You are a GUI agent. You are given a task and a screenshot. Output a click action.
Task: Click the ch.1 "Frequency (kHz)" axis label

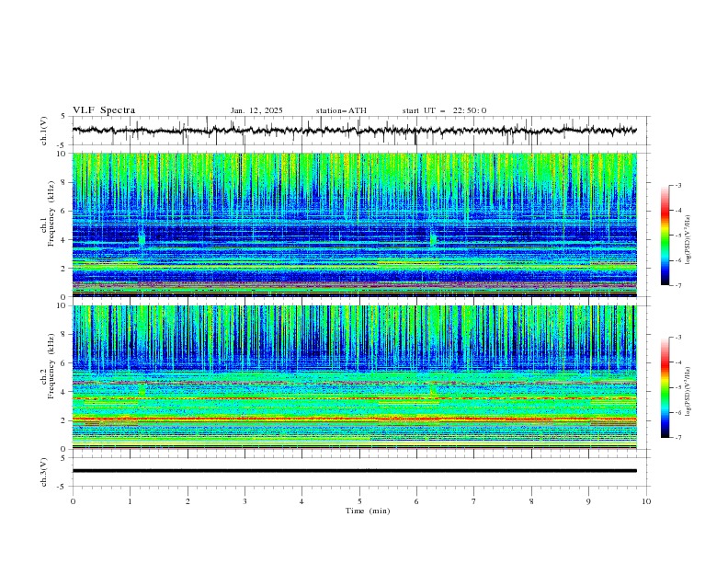(51, 213)
